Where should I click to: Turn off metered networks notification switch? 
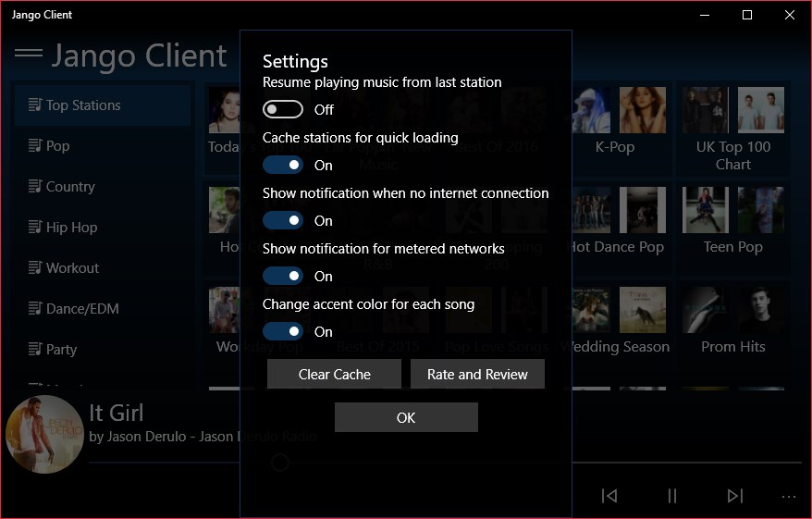pyautogui.click(x=283, y=276)
